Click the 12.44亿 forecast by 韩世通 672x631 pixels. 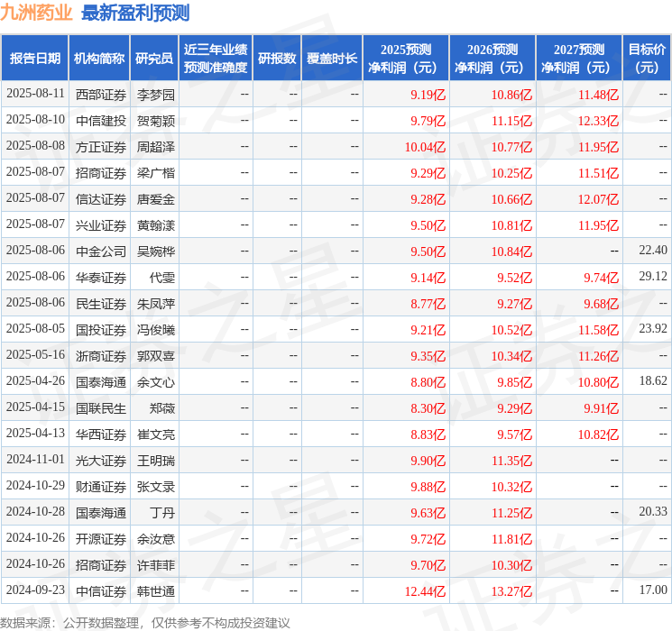pos(425,590)
